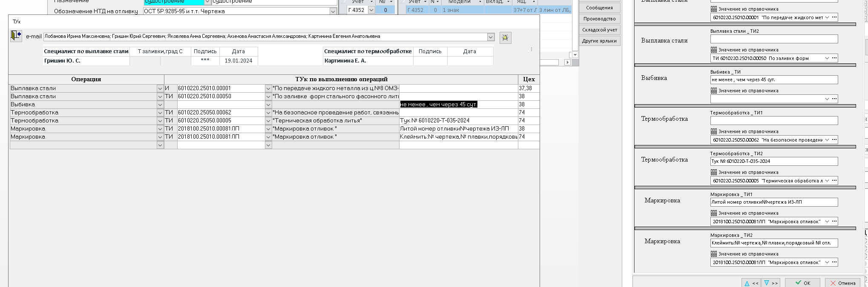Click cell Тук № 6010220-Т-035-2024 in table
Screen dimensions: 868x287
pyautogui.click(x=459, y=121)
